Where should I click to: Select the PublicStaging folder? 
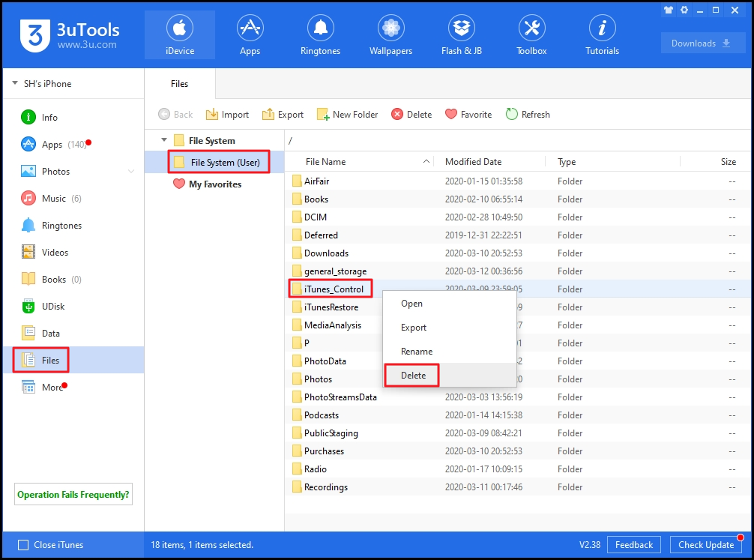517,433
